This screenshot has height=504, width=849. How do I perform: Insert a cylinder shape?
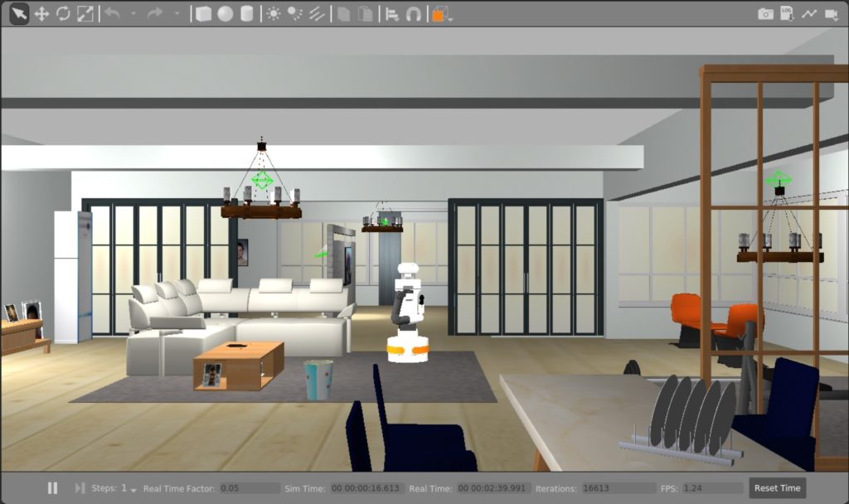[x=247, y=14]
